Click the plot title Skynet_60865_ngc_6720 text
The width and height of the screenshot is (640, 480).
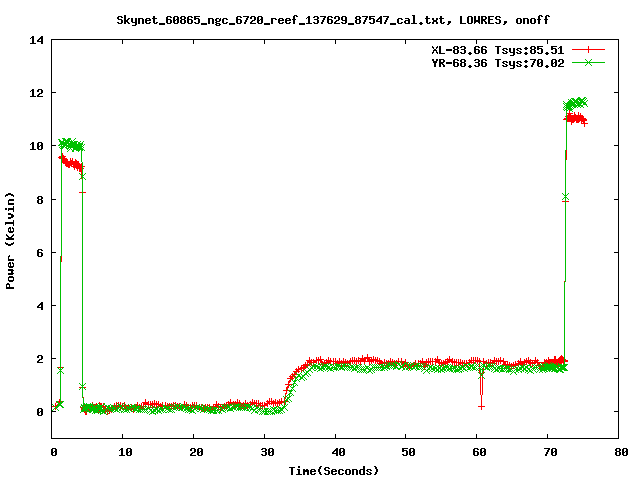point(333,20)
